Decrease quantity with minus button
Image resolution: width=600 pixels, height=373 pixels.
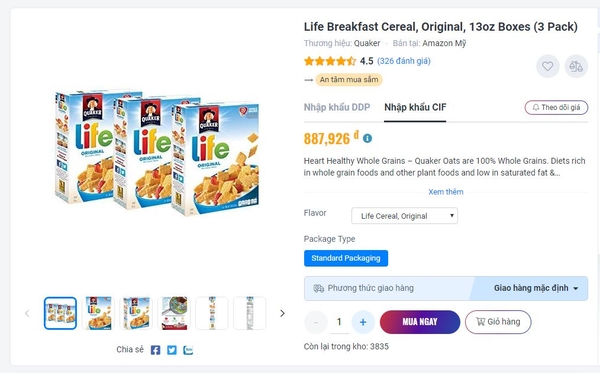316,322
